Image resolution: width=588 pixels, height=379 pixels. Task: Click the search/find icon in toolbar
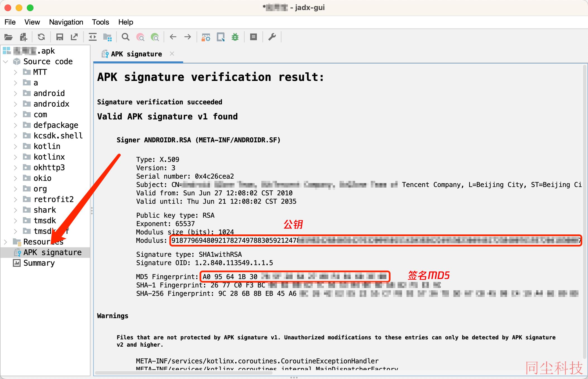coord(126,37)
